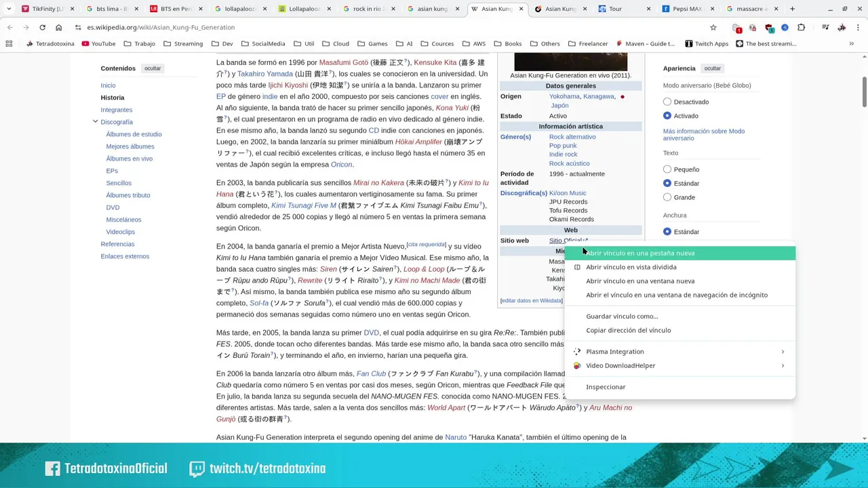The width and height of the screenshot is (868, 488).
Task: Click the Video DownloadHelper icon in context menu
Action: tap(577, 365)
